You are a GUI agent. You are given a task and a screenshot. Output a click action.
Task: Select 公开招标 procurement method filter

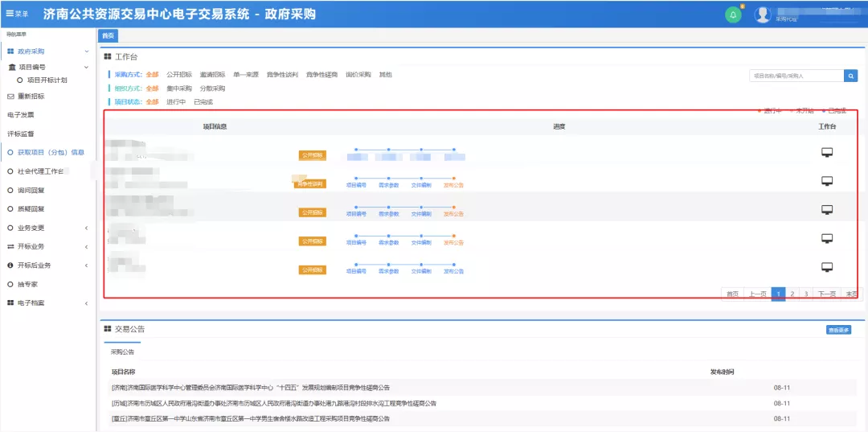[x=179, y=75]
